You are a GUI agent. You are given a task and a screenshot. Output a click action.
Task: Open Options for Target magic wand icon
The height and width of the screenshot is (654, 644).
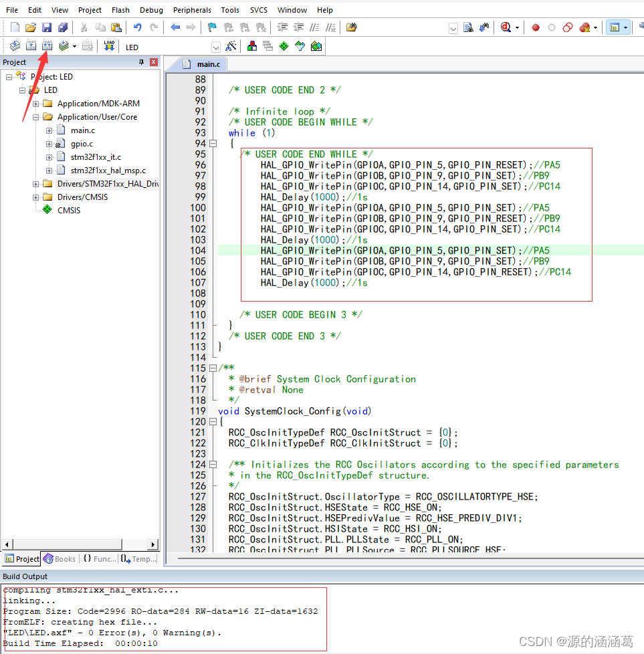(231, 46)
